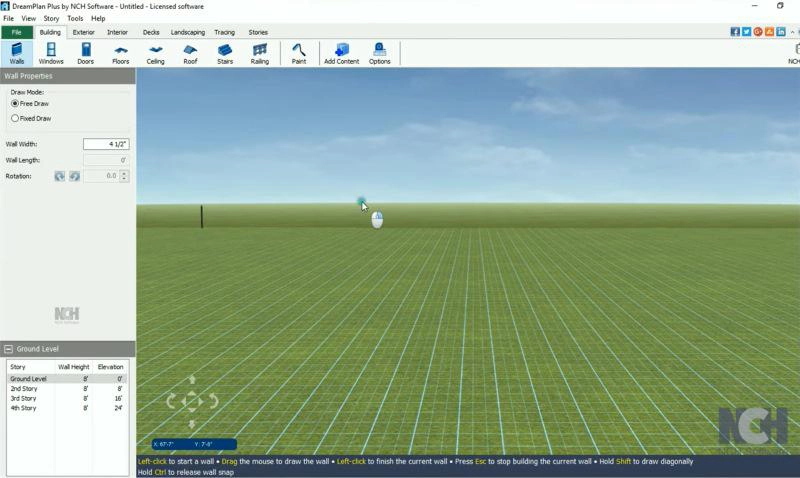800x478 pixels.
Task: Collapse the Ground Level panel
Action: 9,349
